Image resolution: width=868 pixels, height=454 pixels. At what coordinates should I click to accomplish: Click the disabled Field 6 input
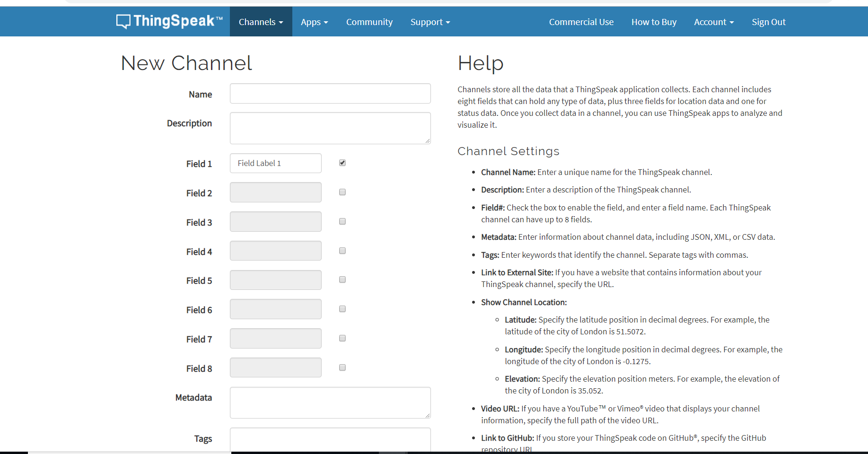click(x=276, y=309)
